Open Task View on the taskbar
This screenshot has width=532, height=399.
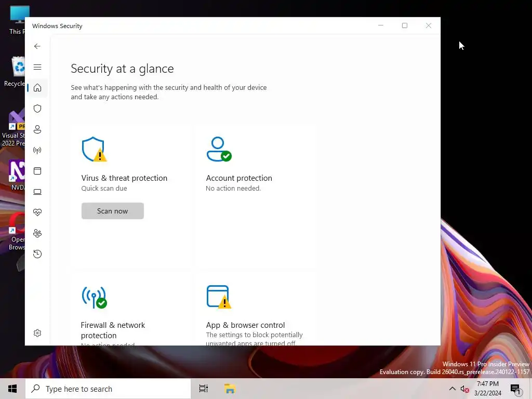pyautogui.click(x=204, y=389)
